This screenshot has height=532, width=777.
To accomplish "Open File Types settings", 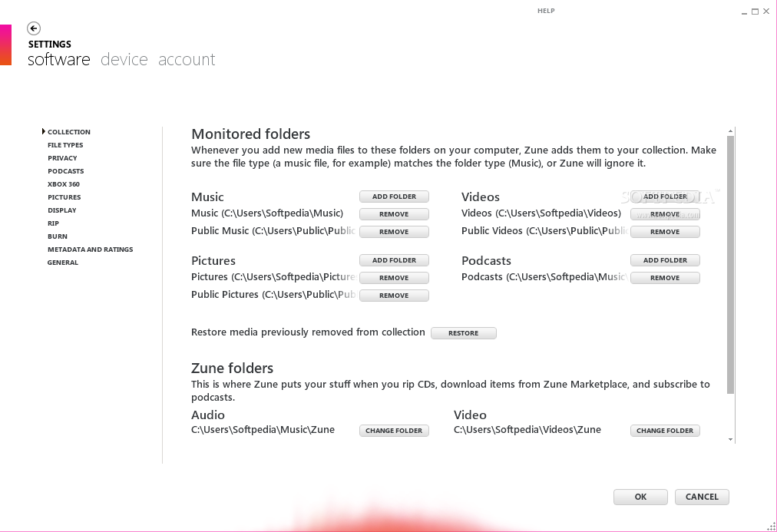I will click(x=65, y=145).
